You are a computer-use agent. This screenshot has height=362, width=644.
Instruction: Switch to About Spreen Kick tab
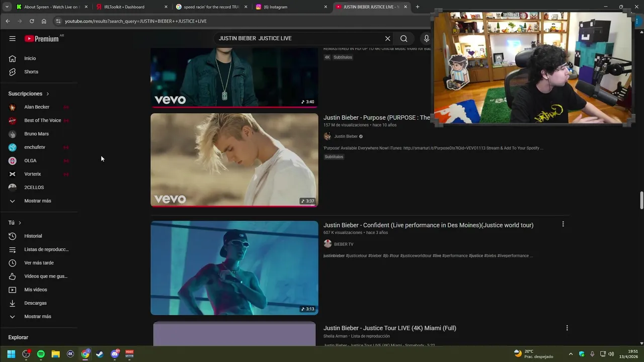tap(52, 7)
